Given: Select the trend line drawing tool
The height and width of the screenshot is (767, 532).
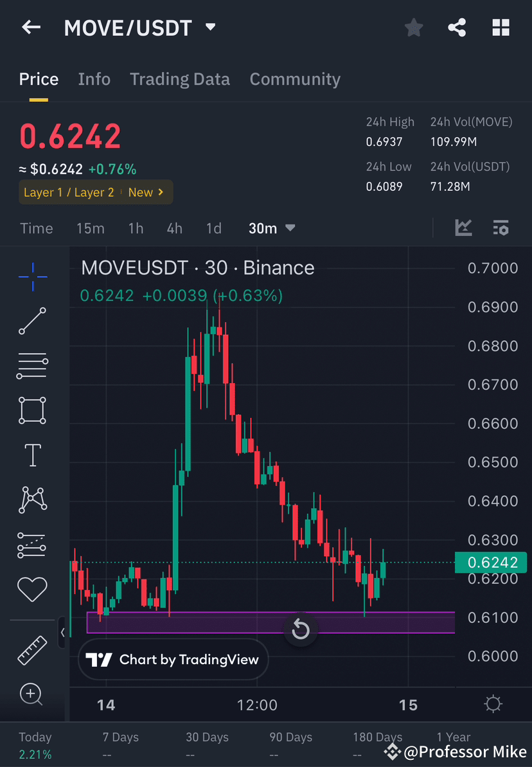Looking at the screenshot, I should (32, 321).
